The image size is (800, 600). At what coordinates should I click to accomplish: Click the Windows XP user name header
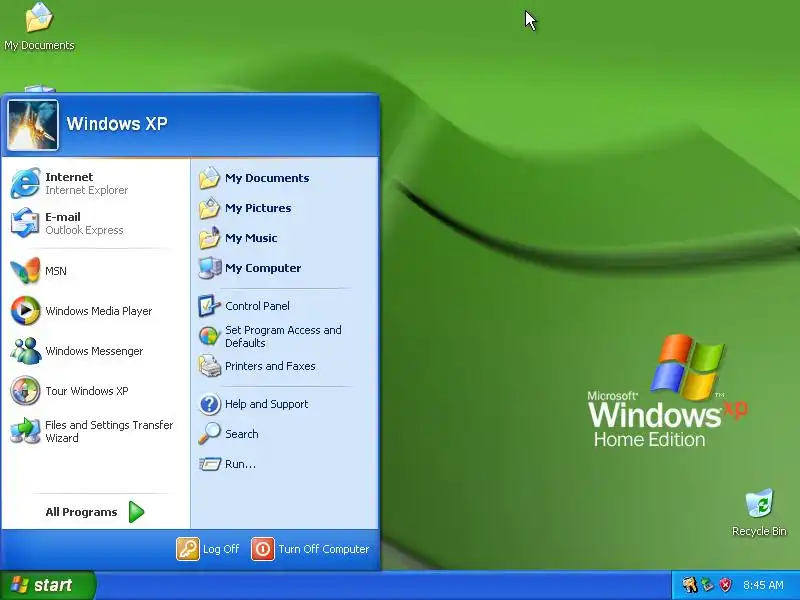(117, 123)
